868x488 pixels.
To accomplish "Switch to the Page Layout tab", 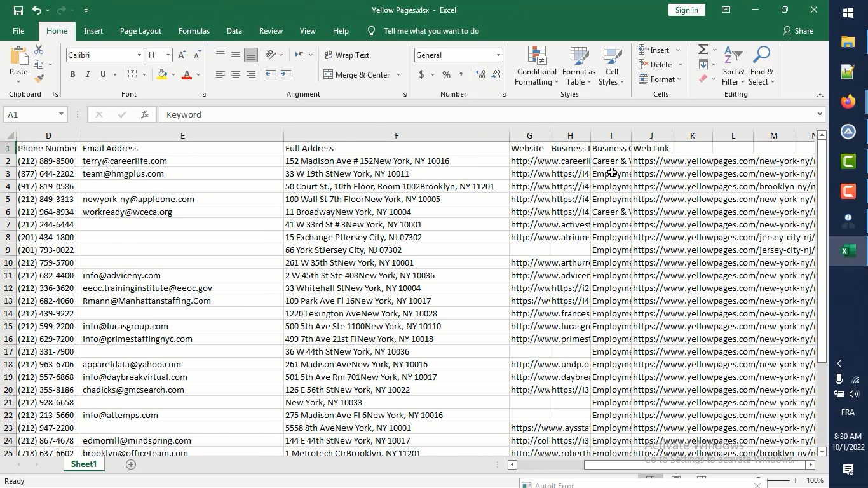I will [x=140, y=31].
